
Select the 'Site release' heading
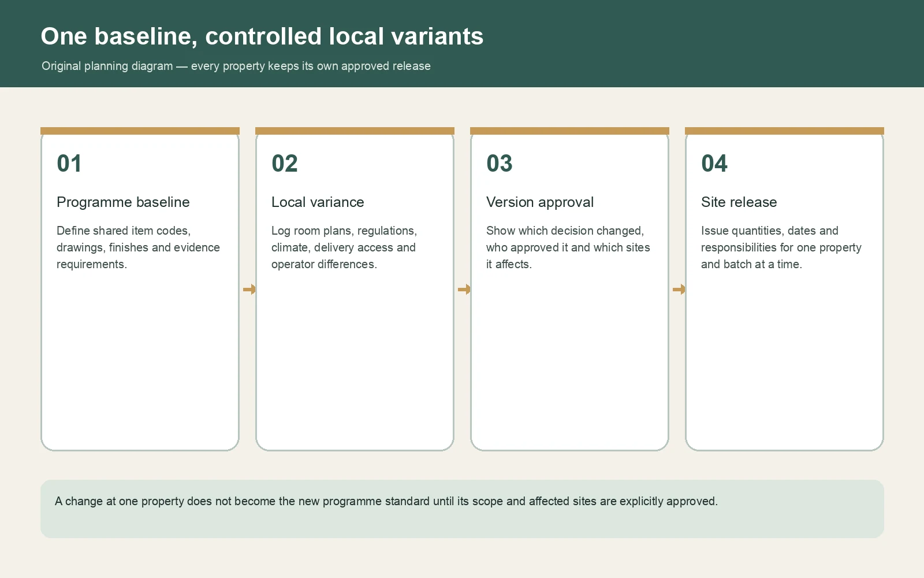(739, 202)
